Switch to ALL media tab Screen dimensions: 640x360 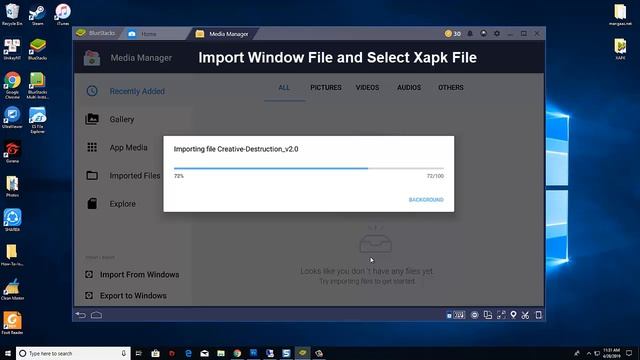point(284,88)
